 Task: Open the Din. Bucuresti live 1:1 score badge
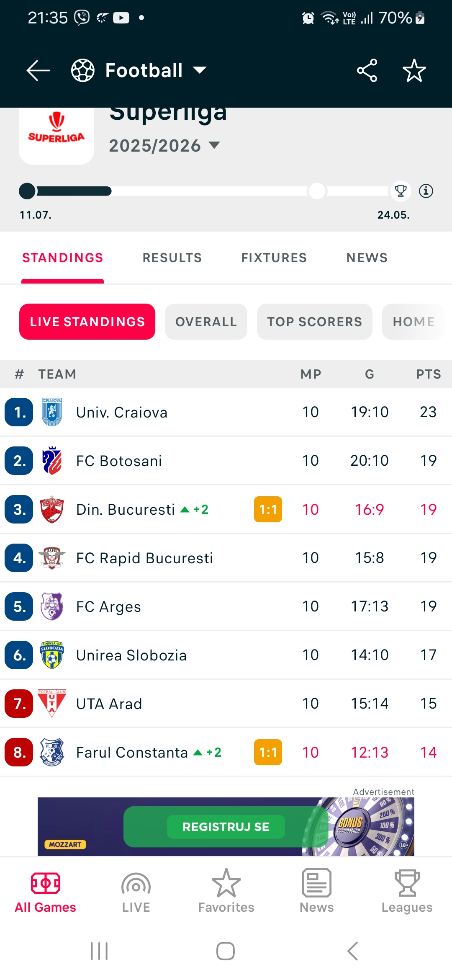tap(268, 509)
